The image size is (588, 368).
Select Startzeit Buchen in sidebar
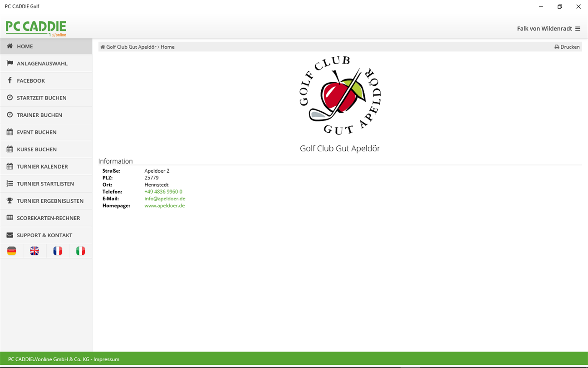(46, 98)
